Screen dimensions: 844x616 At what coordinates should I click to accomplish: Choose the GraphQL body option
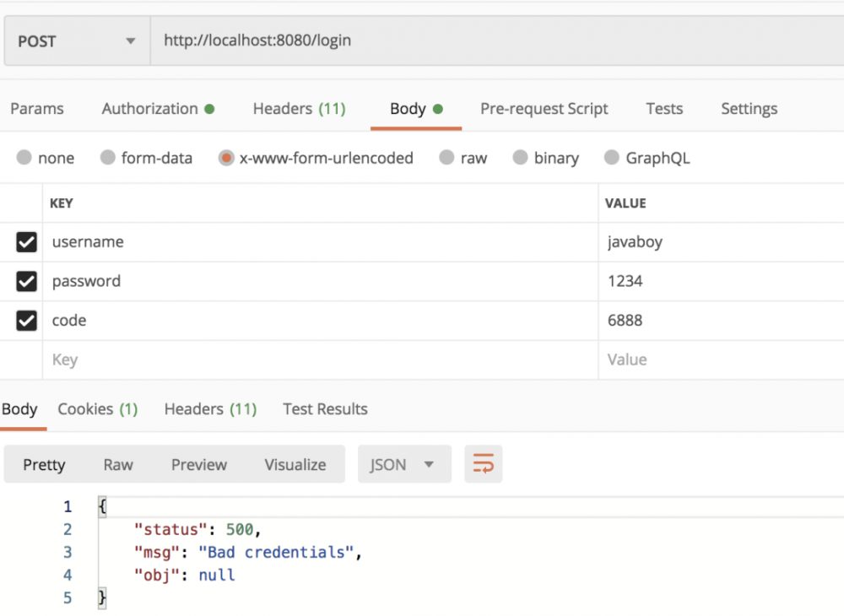[612, 158]
